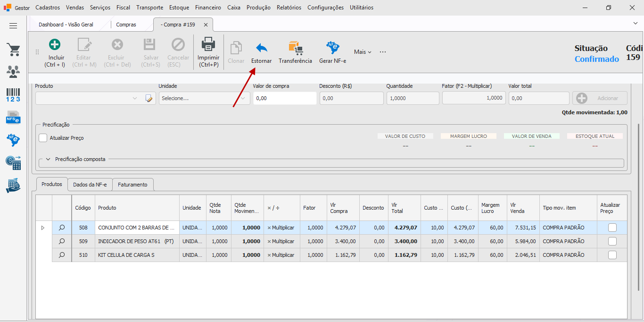The height and width of the screenshot is (322, 644).
Task: Open the Relatórios menu
Action: (x=289, y=8)
